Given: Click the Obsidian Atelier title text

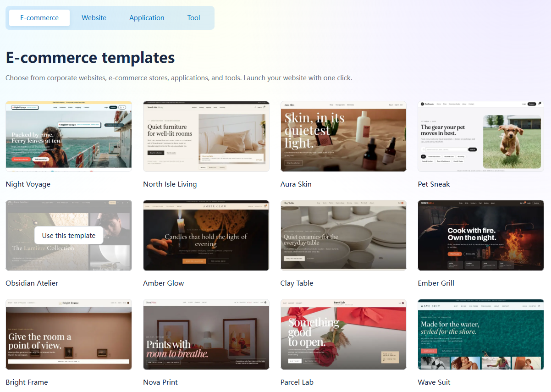Looking at the screenshot, I should [x=32, y=283].
